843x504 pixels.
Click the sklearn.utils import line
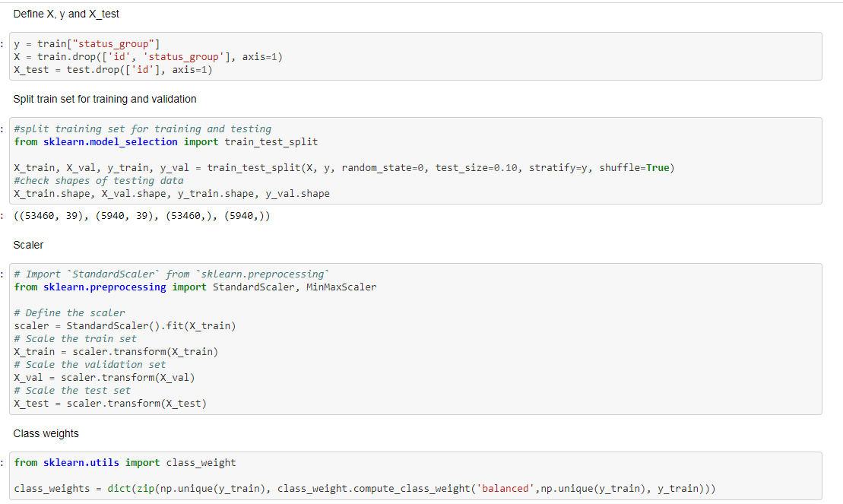(125, 462)
